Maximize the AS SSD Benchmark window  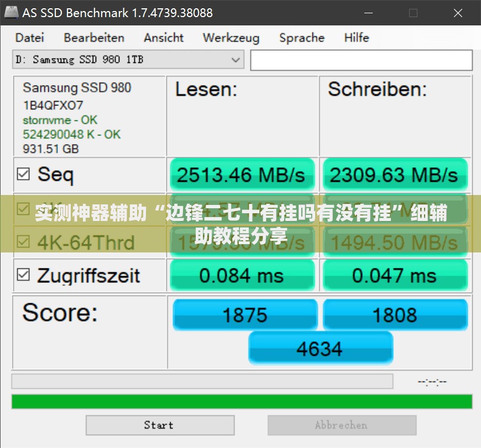413,13
